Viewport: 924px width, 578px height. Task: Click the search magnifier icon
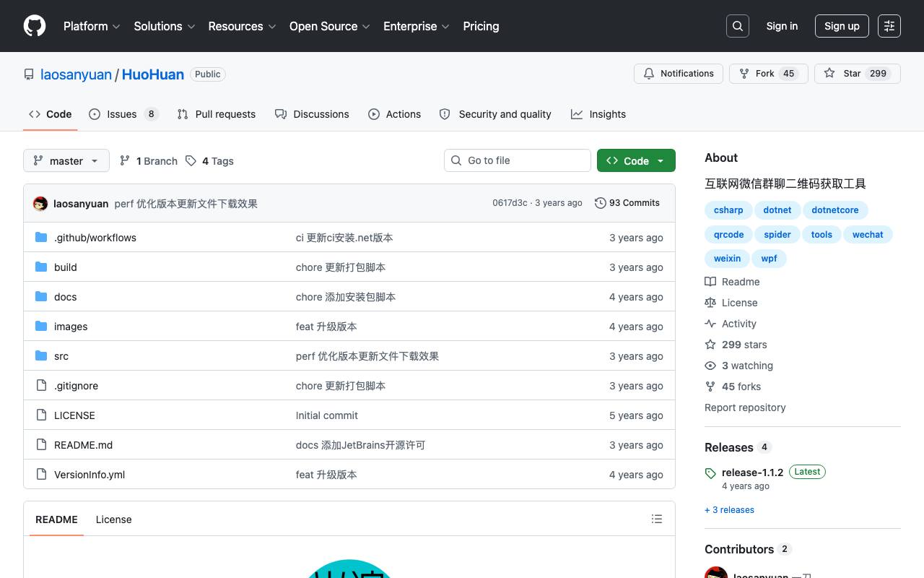[738, 26]
